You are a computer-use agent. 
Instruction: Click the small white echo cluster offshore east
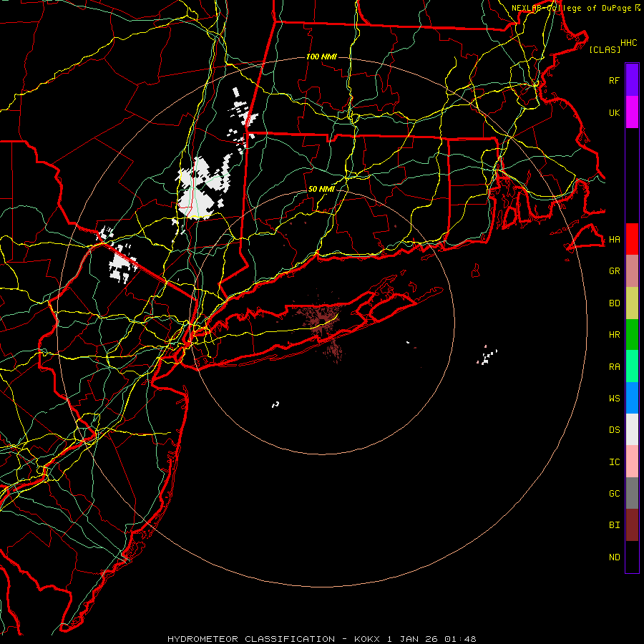487,356
